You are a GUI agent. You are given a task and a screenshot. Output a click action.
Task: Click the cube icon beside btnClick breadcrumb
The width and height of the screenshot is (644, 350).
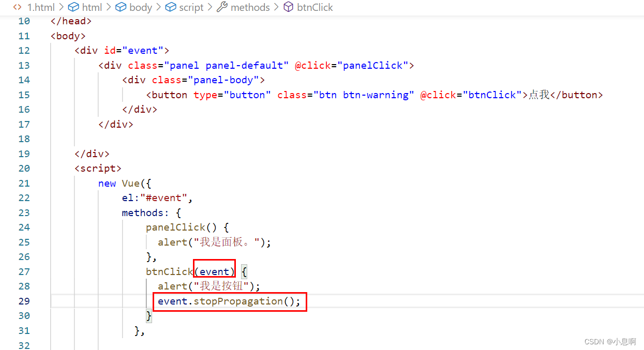pos(289,7)
